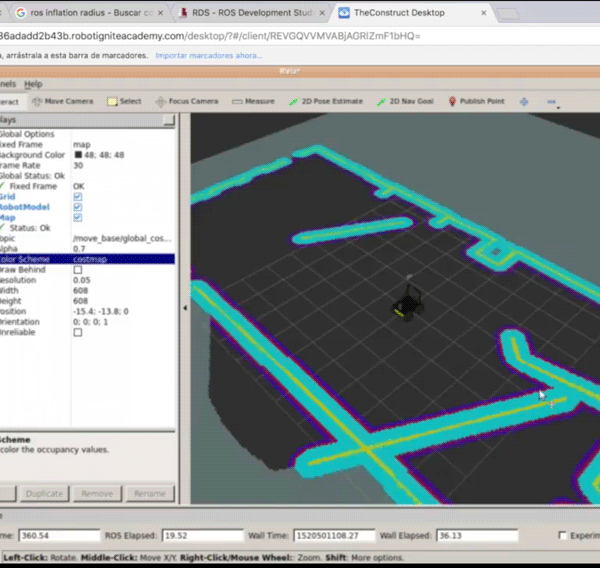The image size is (600, 568).
Task: Click the ROS Elapsed time field
Action: tap(206, 536)
